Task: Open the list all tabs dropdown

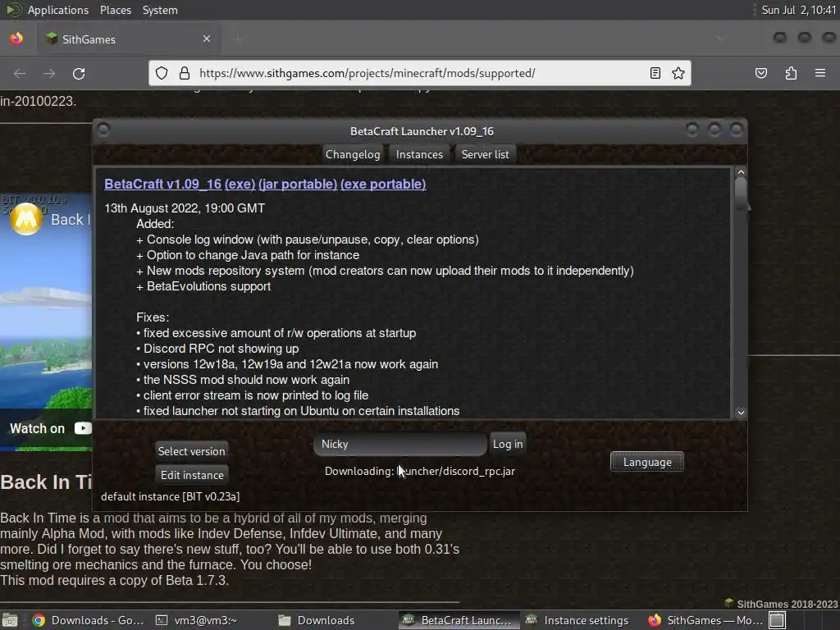Action: tap(720, 39)
